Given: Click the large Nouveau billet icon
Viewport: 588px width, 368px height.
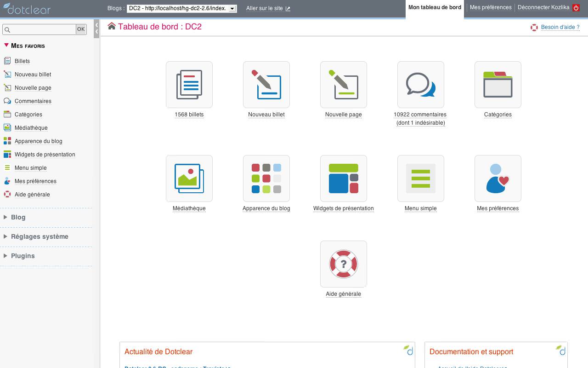Looking at the screenshot, I should [x=266, y=85].
